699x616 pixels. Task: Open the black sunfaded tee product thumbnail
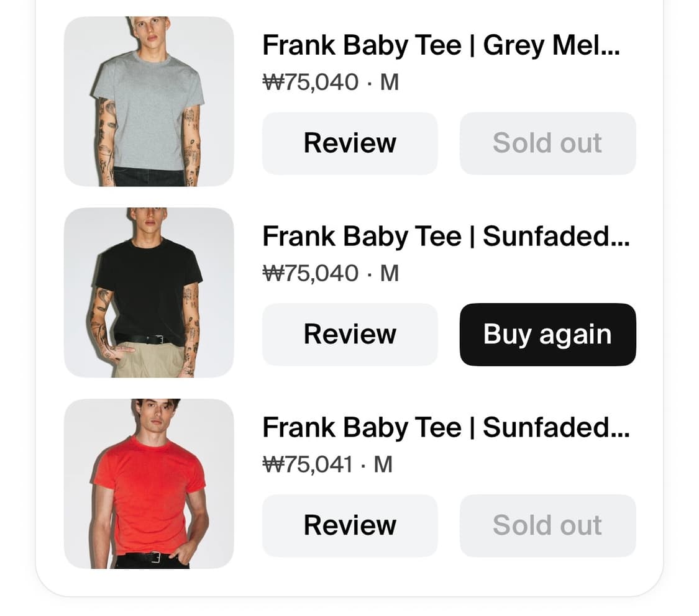[149, 292]
